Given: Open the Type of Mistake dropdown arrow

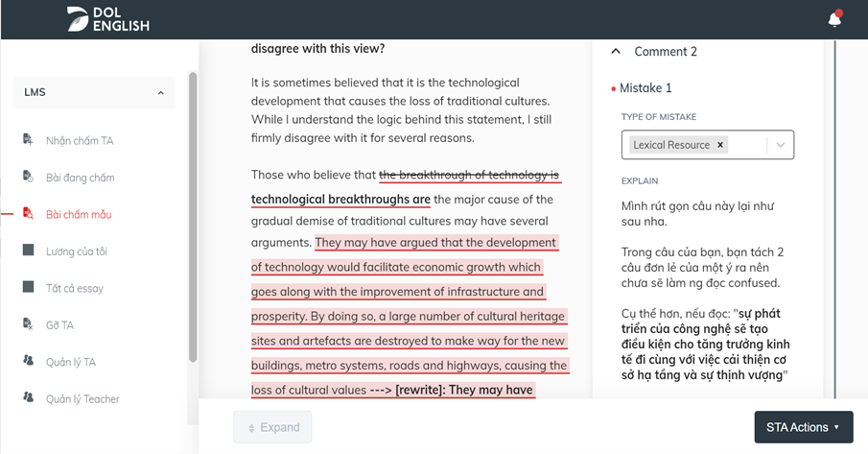Looking at the screenshot, I should 781,145.
